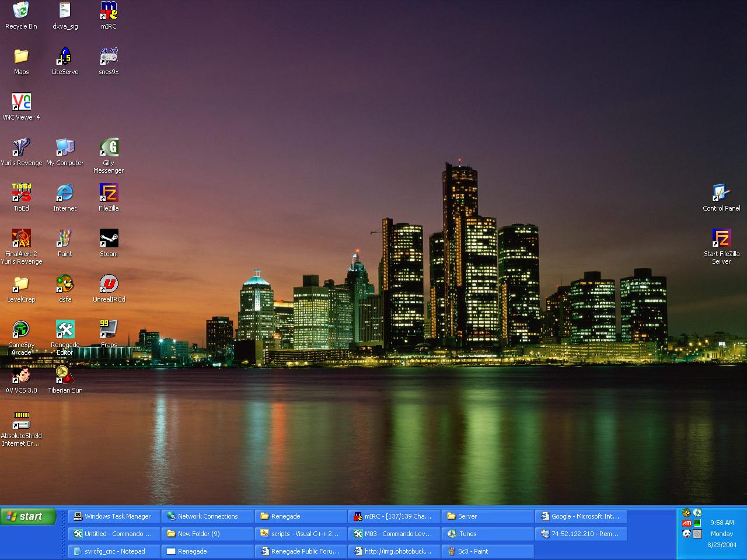Open the Windows Start menu

[28, 516]
